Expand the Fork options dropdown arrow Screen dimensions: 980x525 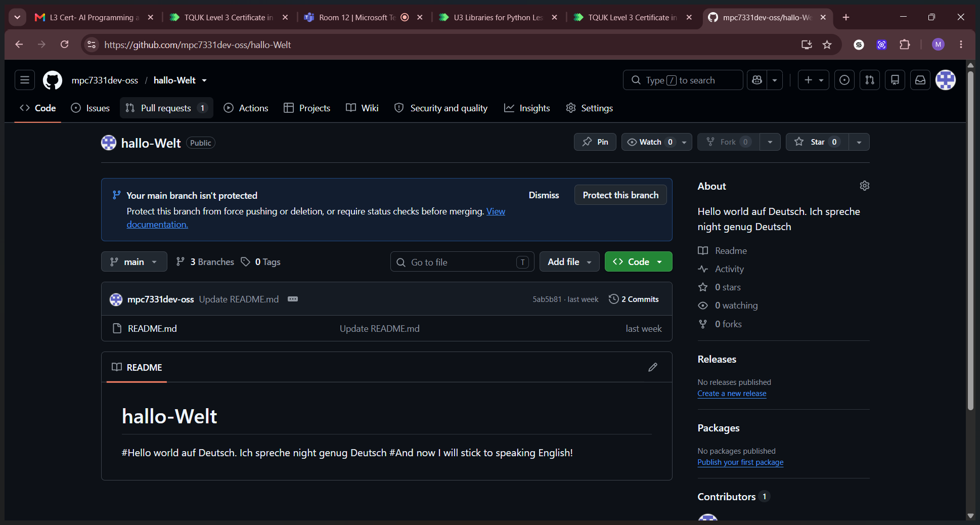[770, 142]
